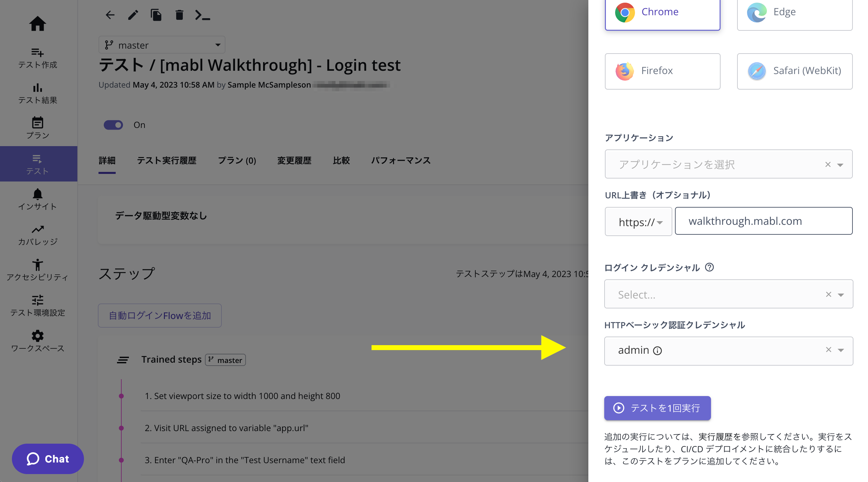Open テスト環境設定 in the sidebar
The width and height of the screenshot is (868, 482).
pyautogui.click(x=37, y=306)
